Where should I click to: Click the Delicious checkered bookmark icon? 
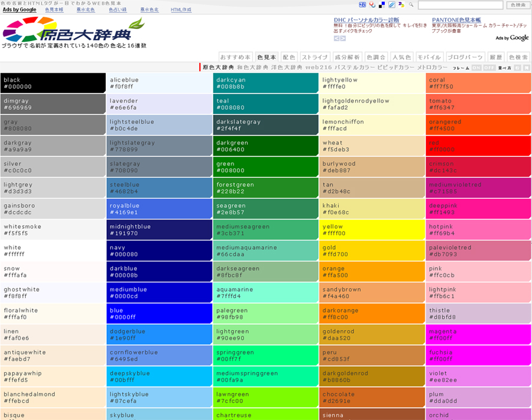tap(381, 5)
